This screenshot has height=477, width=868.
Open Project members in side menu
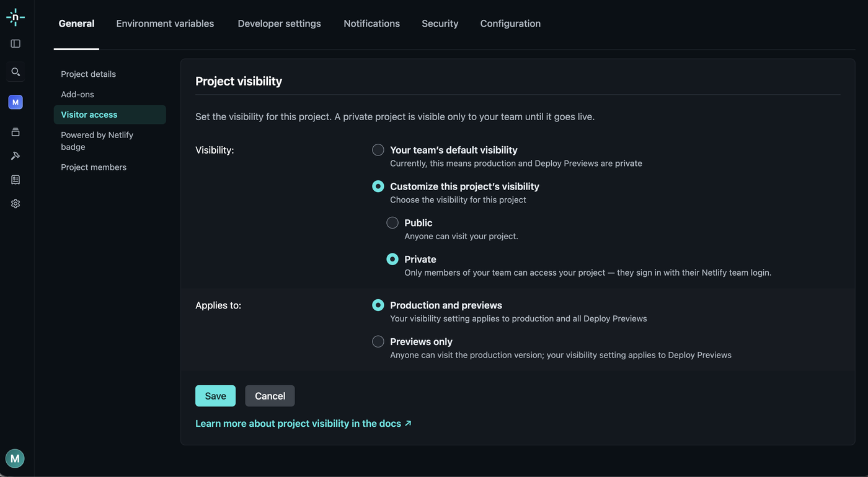pyautogui.click(x=94, y=167)
